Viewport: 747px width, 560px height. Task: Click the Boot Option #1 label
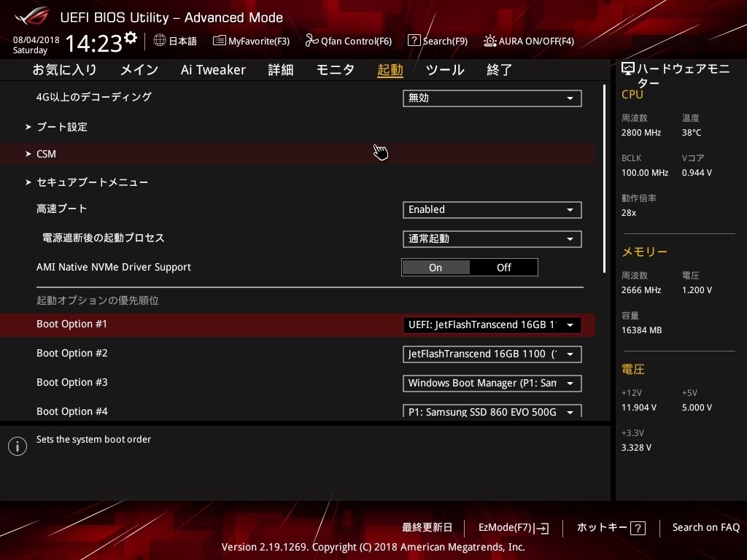click(72, 324)
